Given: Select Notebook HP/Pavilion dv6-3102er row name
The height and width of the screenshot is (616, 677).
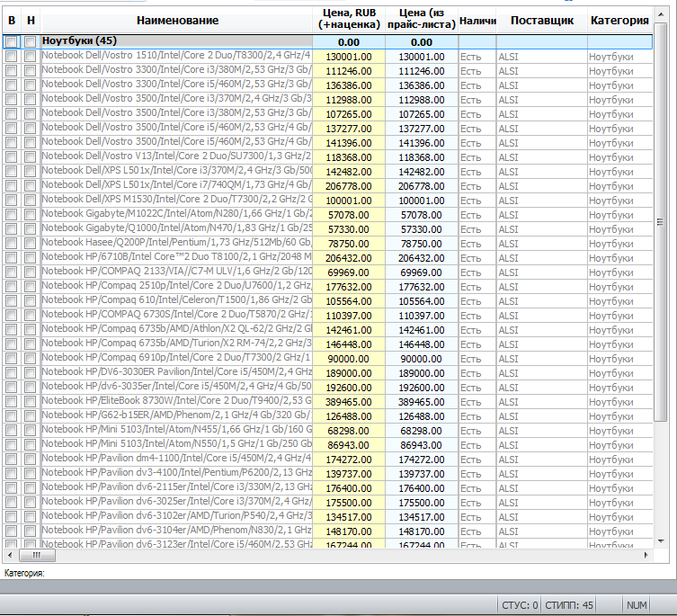Looking at the screenshot, I should 176,516.
